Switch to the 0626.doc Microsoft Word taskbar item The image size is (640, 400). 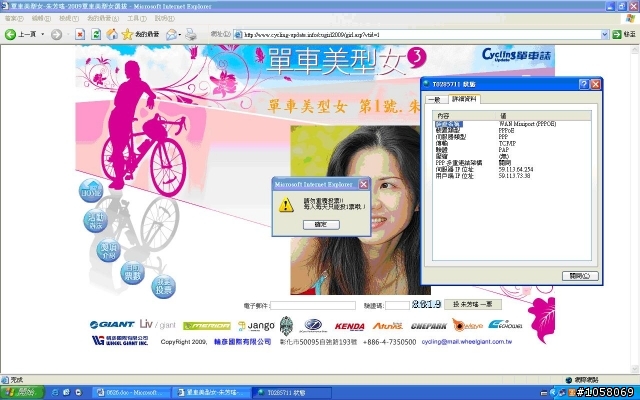(131, 393)
